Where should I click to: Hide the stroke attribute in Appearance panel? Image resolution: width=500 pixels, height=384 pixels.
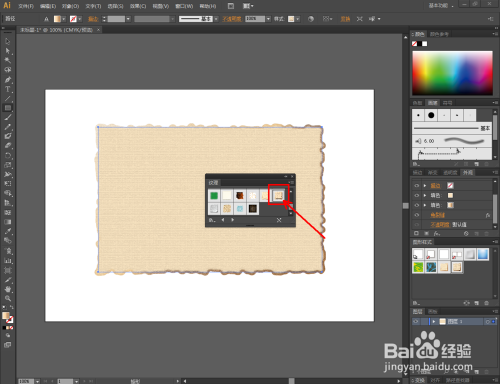pyautogui.click(x=416, y=186)
